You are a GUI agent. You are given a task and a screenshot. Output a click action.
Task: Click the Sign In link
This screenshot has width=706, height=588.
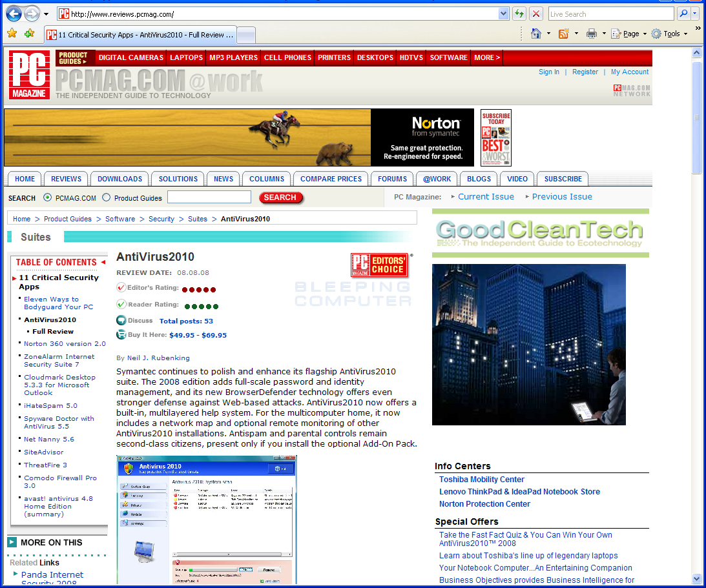click(x=549, y=72)
